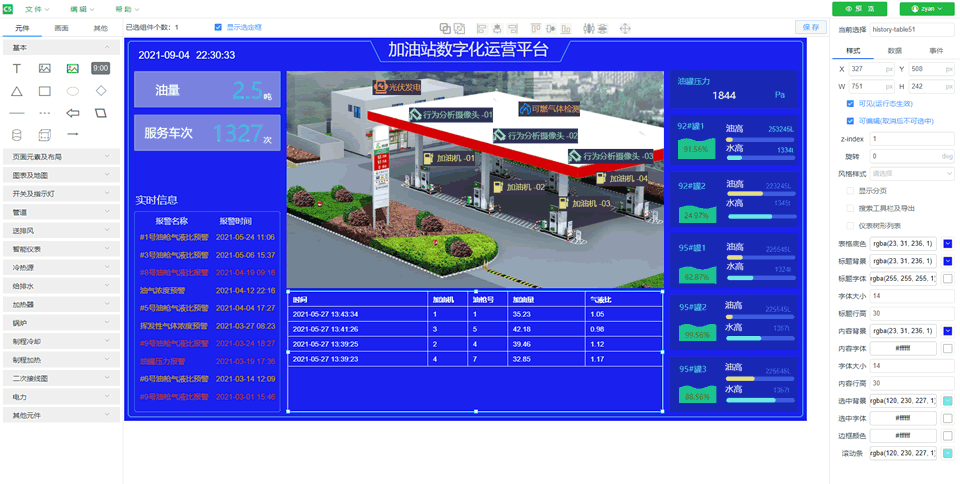Screen dimensions: 960x484
Task: Click table row 2021-05-27 13:41:26
Action: [474, 329]
